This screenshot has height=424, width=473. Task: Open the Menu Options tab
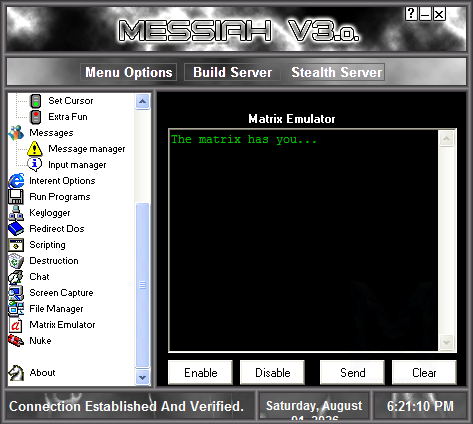(129, 72)
